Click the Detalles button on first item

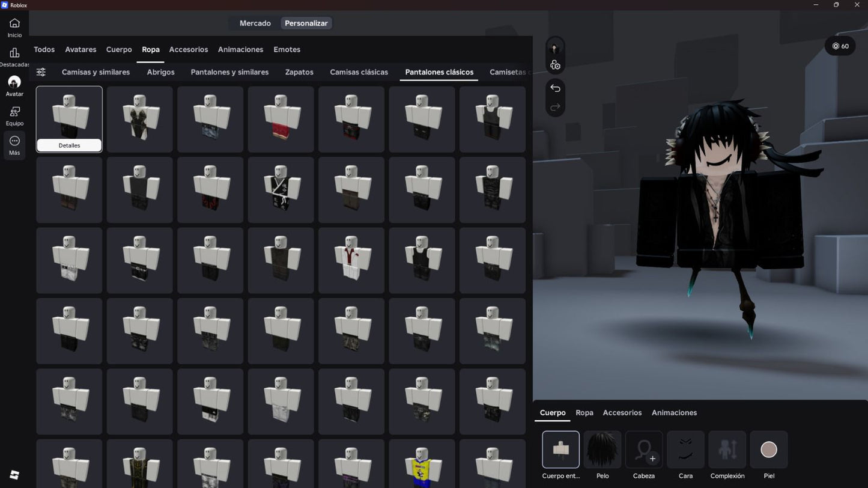tap(69, 145)
